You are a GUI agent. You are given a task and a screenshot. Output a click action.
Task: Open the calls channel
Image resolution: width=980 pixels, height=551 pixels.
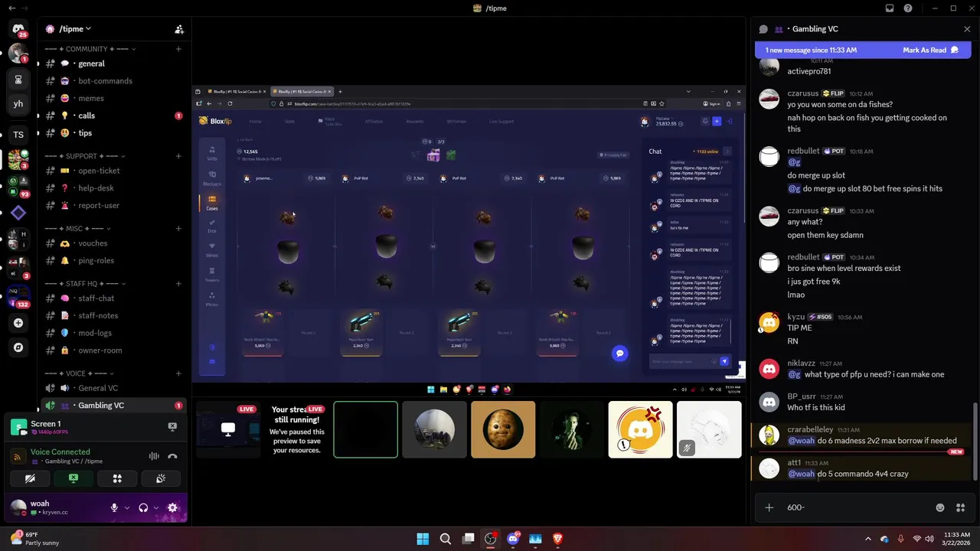[113, 116]
